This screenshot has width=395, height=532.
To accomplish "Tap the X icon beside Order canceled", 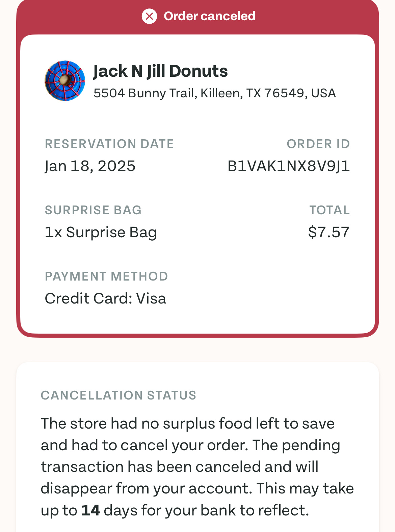I will coord(149,16).
